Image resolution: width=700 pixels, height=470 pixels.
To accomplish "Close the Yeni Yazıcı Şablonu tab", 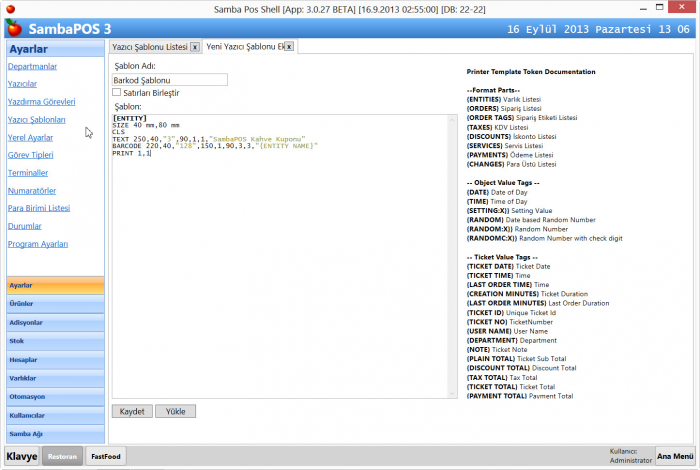I will coord(289,47).
